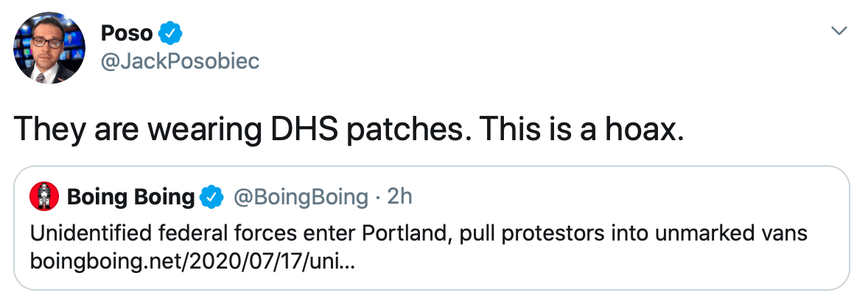Click the blue verified badge beside Poso
The image size is (868, 304).
172,33
